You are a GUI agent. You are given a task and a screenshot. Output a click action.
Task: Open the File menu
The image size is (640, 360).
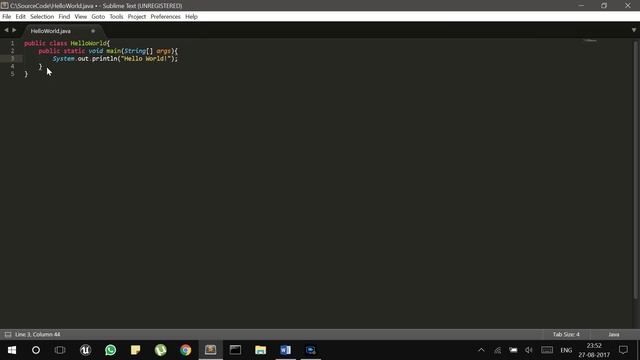click(x=7, y=17)
